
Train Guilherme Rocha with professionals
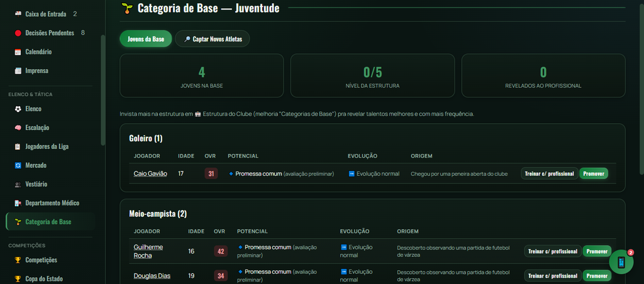point(552,251)
